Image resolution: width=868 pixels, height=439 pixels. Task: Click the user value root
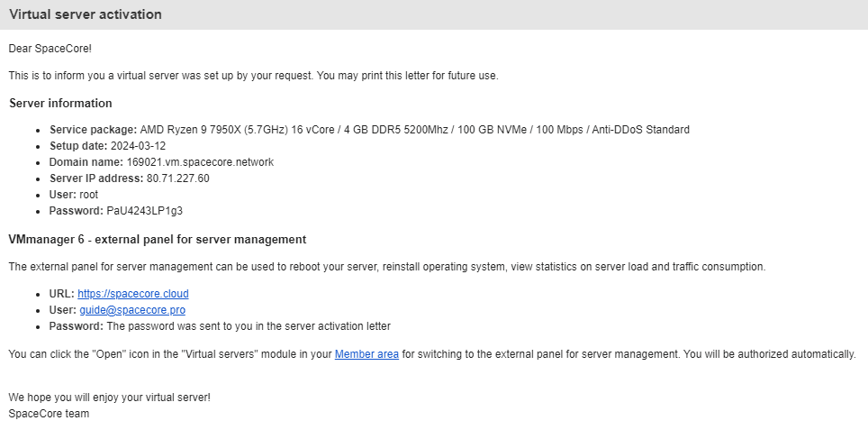click(88, 195)
